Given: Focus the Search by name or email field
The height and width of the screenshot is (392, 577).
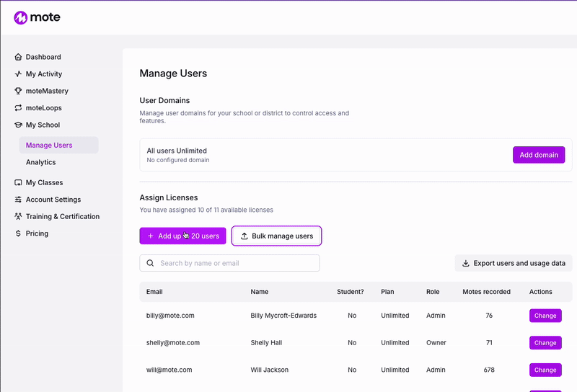Looking at the screenshot, I should pos(229,263).
